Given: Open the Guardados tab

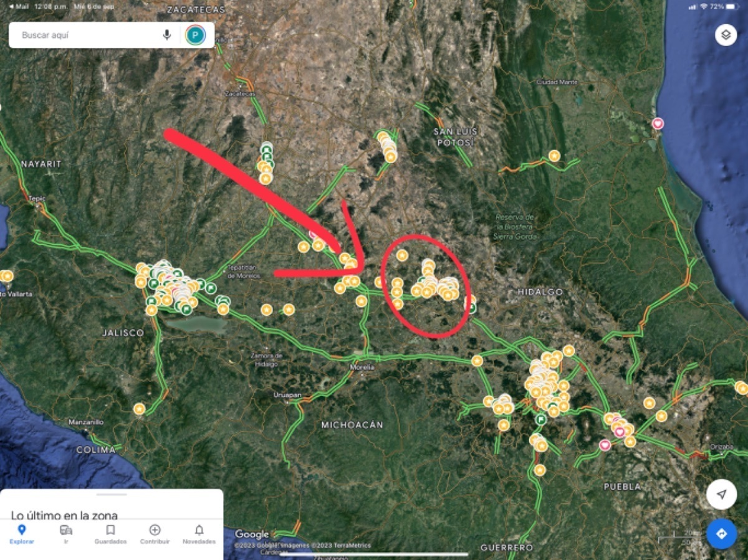Looking at the screenshot, I should pos(110,534).
